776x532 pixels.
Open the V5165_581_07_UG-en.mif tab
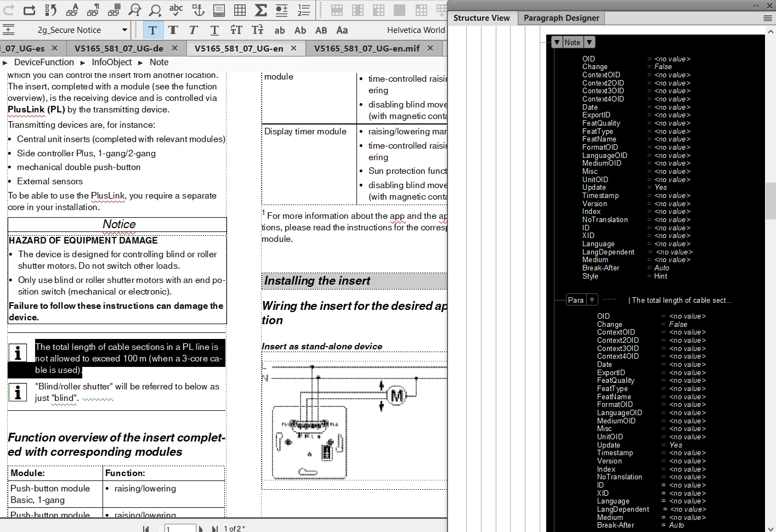(x=367, y=48)
